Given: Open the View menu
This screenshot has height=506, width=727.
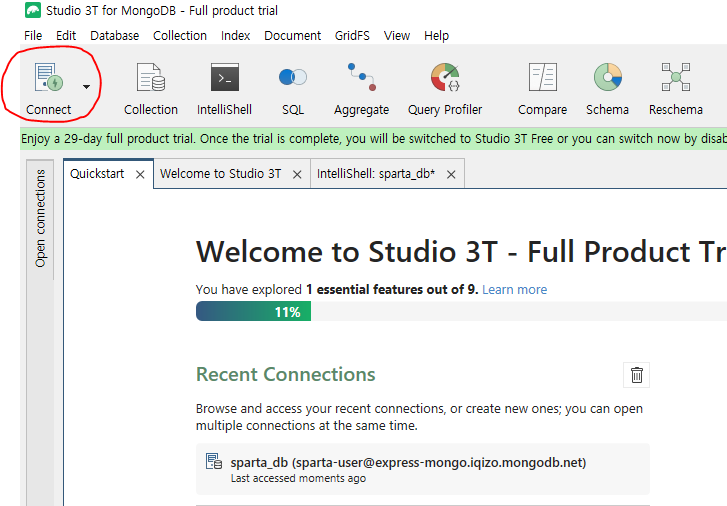Looking at the screenshot, I should coord(397,36).
